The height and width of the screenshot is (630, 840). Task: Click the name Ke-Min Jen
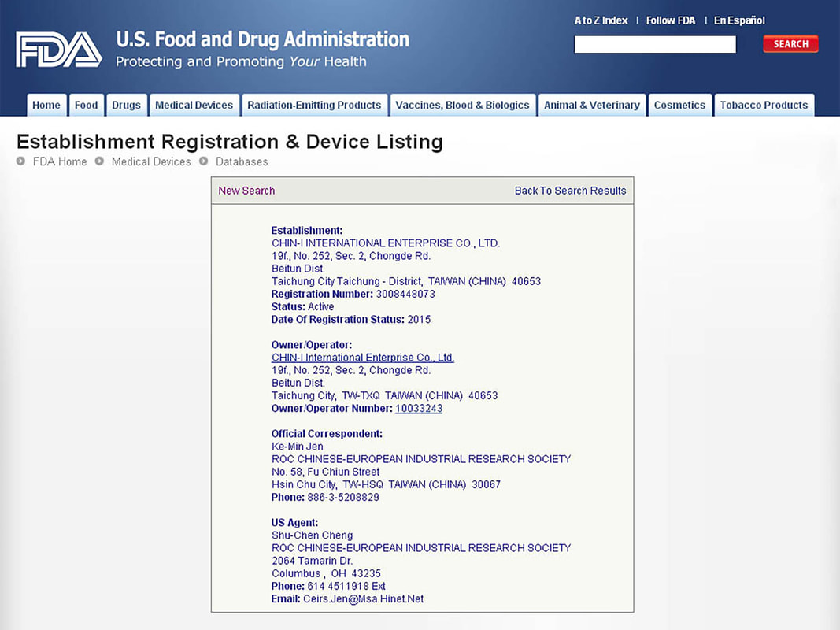coord(298,447)
